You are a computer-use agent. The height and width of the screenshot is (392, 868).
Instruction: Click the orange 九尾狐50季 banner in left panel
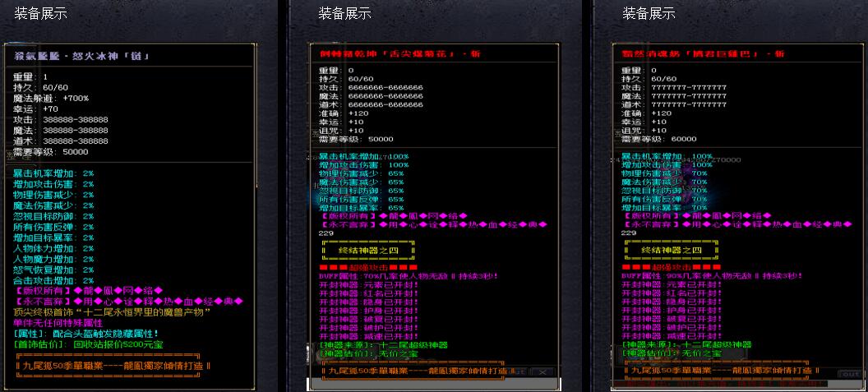click(113, 365)
